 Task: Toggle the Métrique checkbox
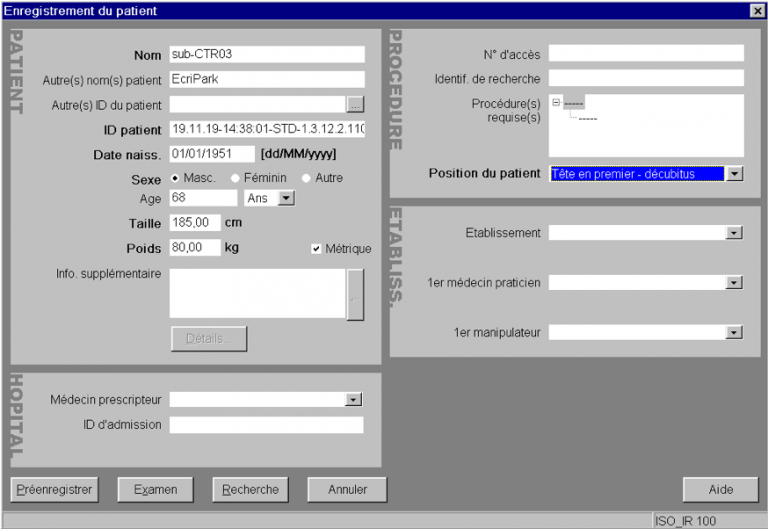[316, 249]
